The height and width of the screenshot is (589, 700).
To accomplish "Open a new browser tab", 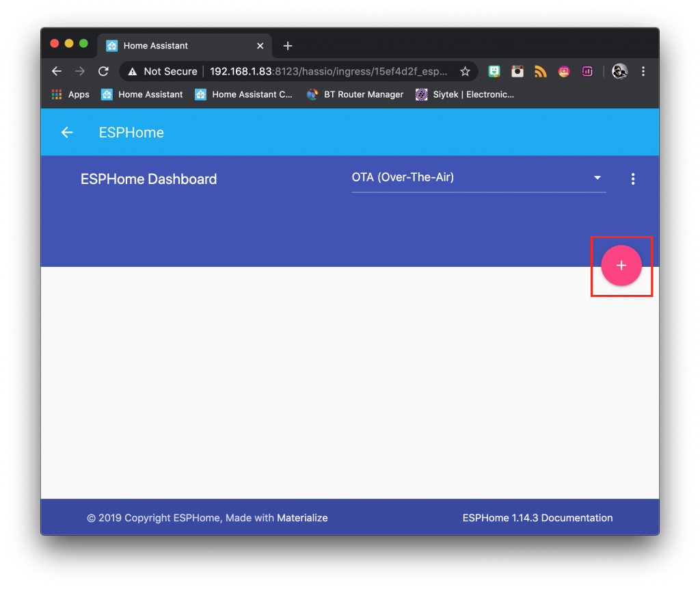I will pyautogui.click(x=288, y=46).
